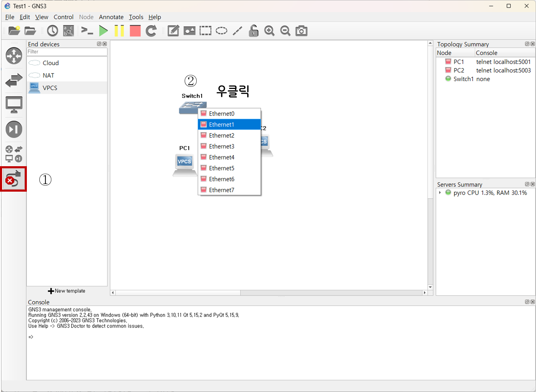Image resolution: width=536 pixels, height=392 pixels.
Task: Select the Draw a rectangle tool
Action: [x=205, y=31]
